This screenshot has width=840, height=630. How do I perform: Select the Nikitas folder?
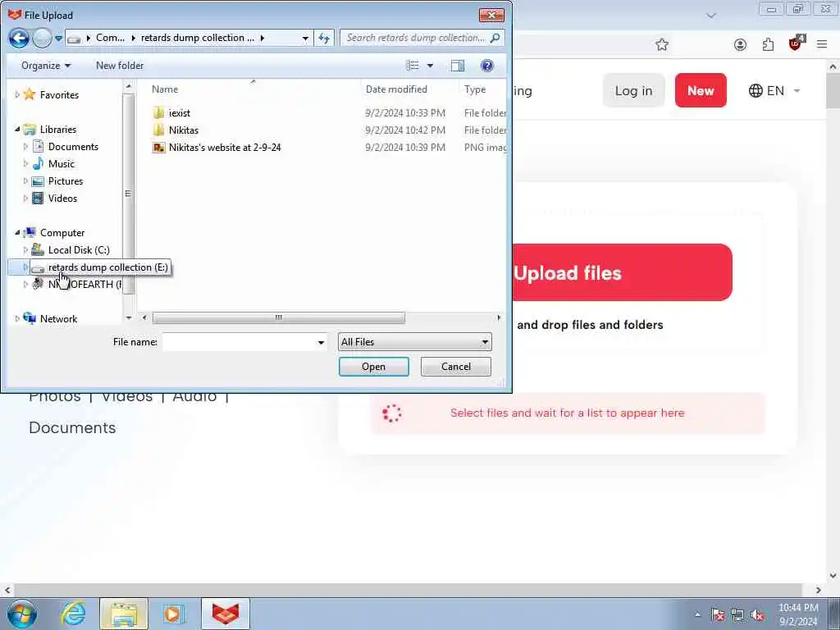tap(183, 130)
